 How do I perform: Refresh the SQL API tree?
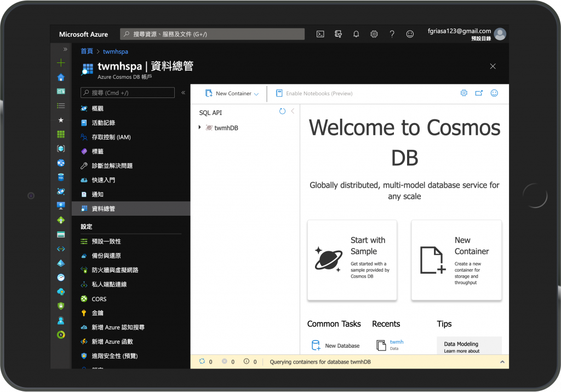click(282, 111)
